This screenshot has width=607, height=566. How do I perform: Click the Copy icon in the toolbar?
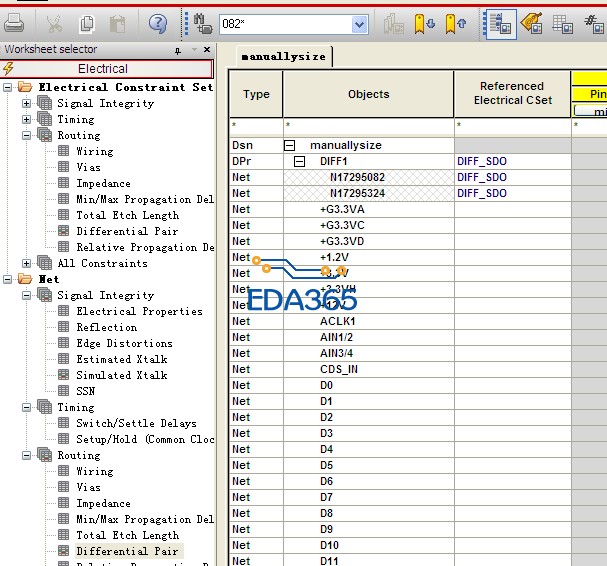87,23
